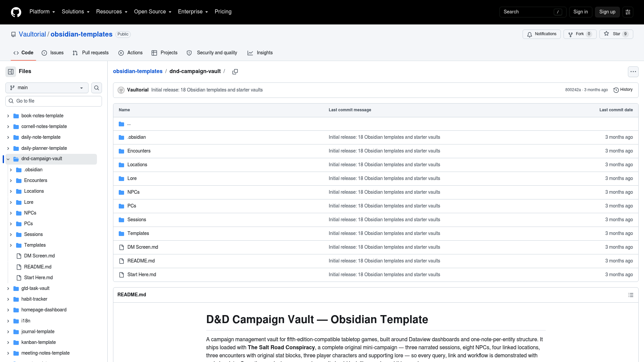This screenshot has height=362, width=644.
Task: Click the Start Here.md file icon in the table
Action: (x=121, y=275)
